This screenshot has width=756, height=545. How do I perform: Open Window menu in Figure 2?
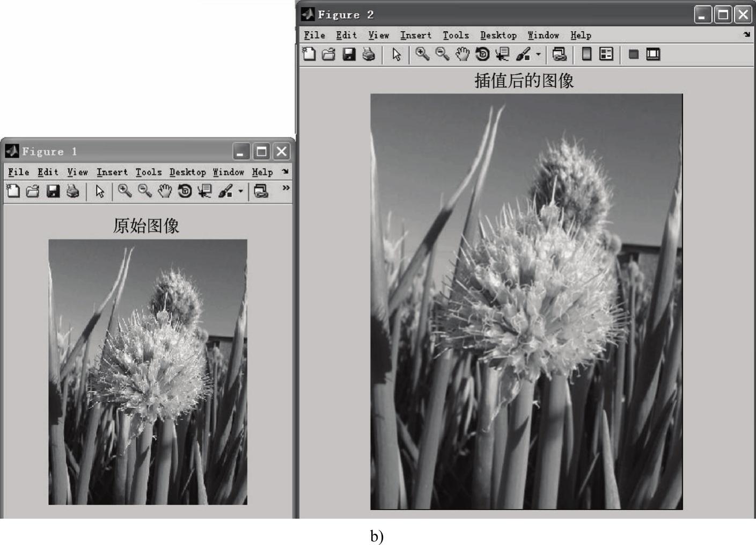tap(543, 35)
